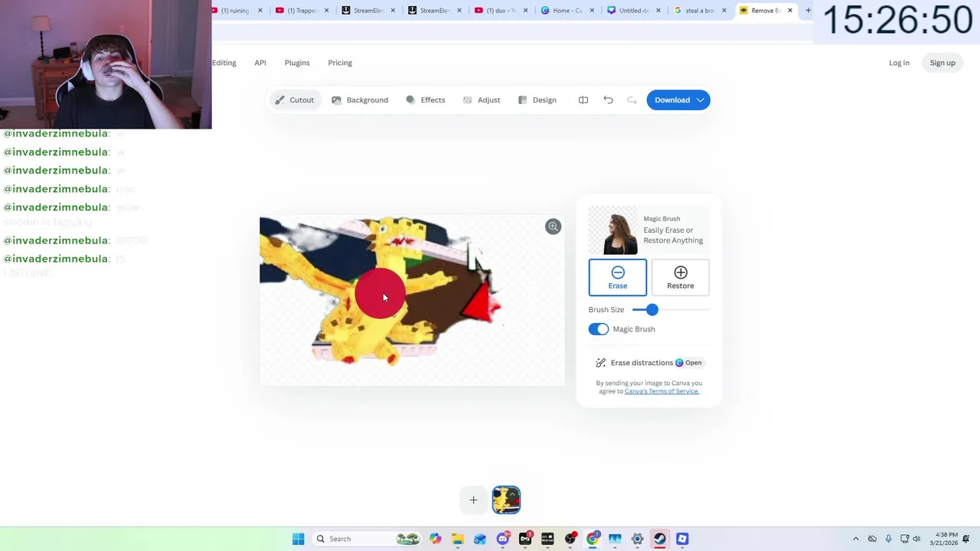
Task: Open the API menu item
Action: tap(260, 63)
